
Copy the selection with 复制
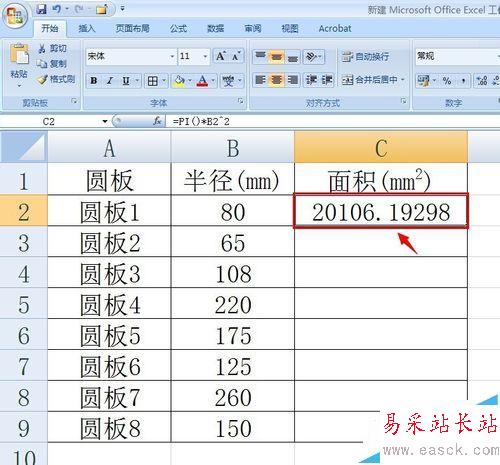tap(52, 64)
